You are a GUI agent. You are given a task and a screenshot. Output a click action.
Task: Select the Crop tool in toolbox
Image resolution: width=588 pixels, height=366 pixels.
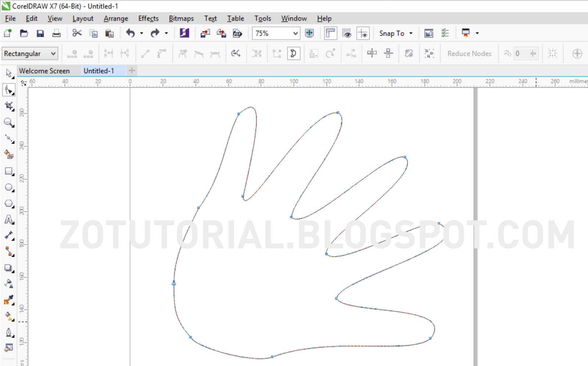point(9,106)
